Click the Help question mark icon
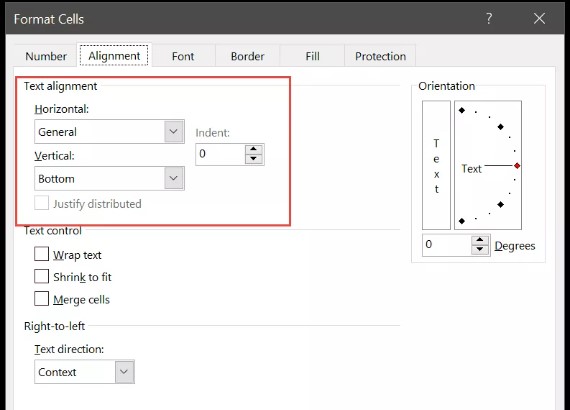The height and width of the screenshot is (410, 570). coord(489,19)
